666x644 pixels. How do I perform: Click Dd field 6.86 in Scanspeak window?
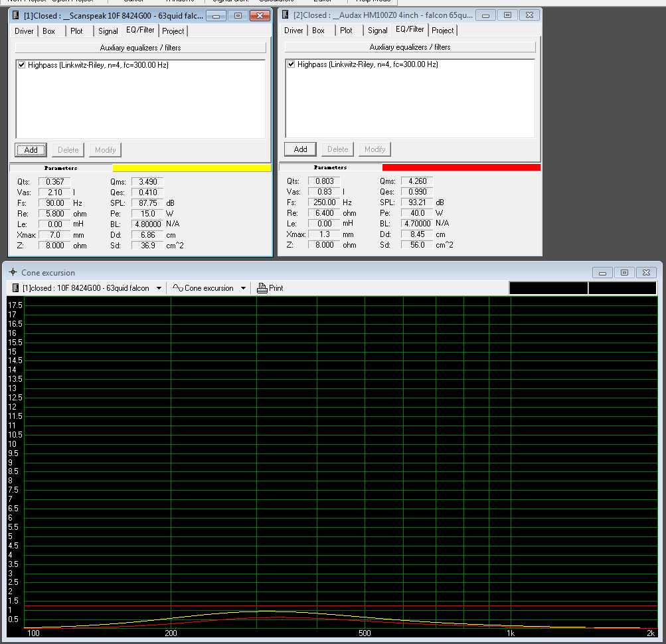click(147, 235)
